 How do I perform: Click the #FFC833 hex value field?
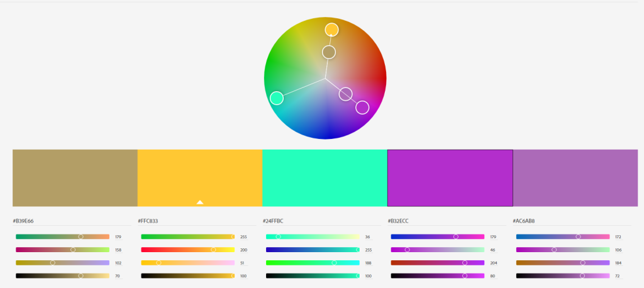click(148, 221)
